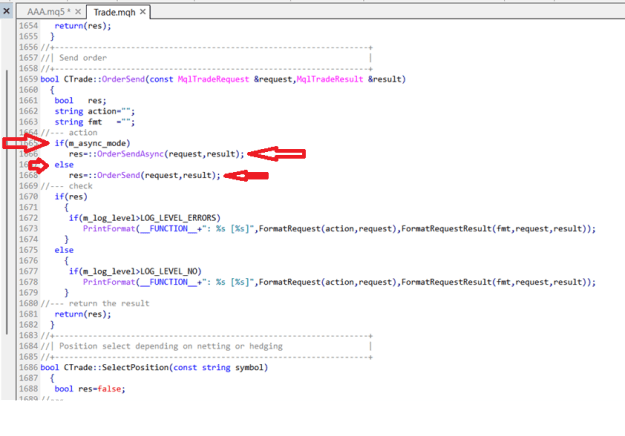Click 'LOG_LEVEL_NO' on line 1677
Image resolution: width=625 pixels, height=436 pixels.
click(169, 271)
